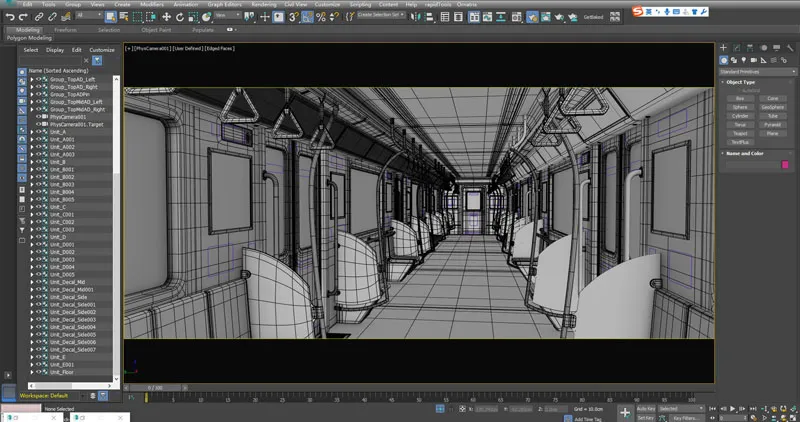This screenshot has width=800, height=422.
Task: Hide the Unit_Floor object via its eye icon
Action: click(37, 372)
